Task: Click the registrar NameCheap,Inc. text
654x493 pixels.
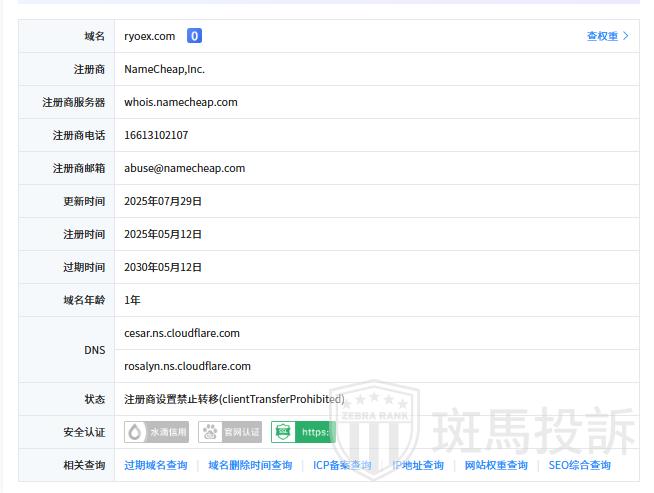Action: pyautogui.click(x=164, y=69)
